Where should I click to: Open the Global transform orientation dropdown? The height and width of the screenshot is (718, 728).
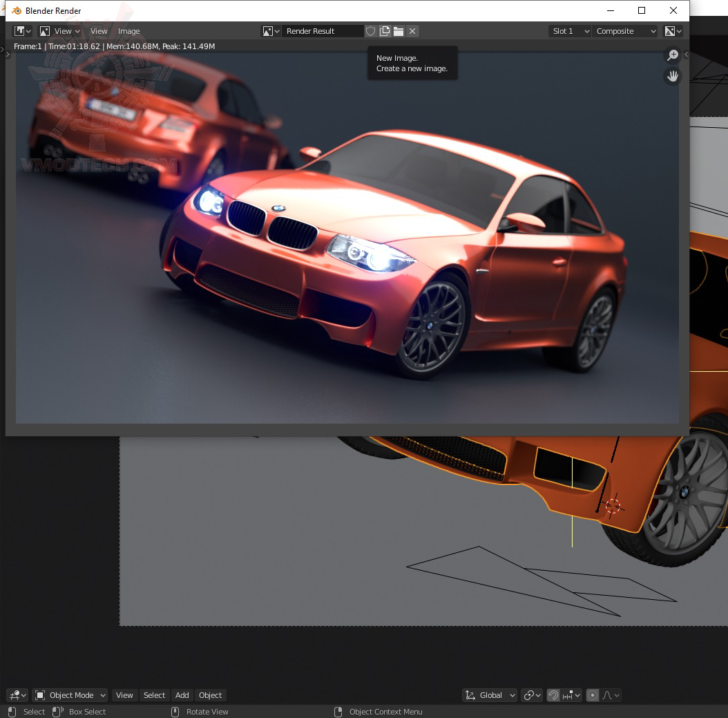(x=490, y=695)
